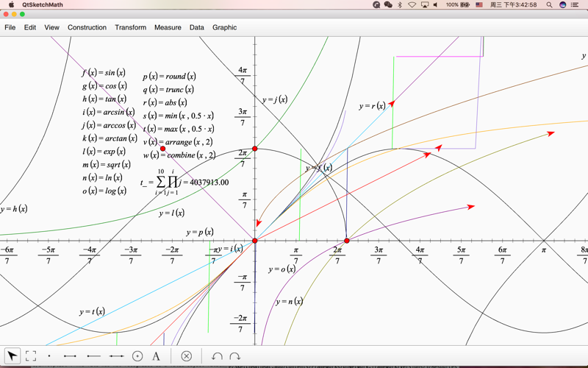Viewport: 588px width, 368px height.
Task: Select the arrow pointer tool
Action: [x=12, y=356]
